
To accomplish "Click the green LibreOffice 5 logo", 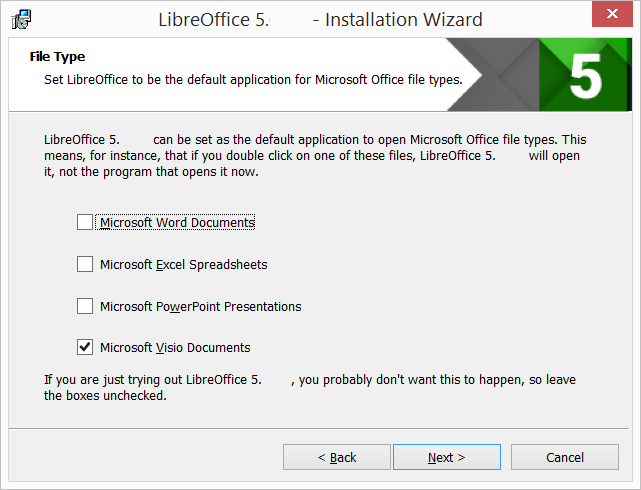I will [x=585, y=75].
